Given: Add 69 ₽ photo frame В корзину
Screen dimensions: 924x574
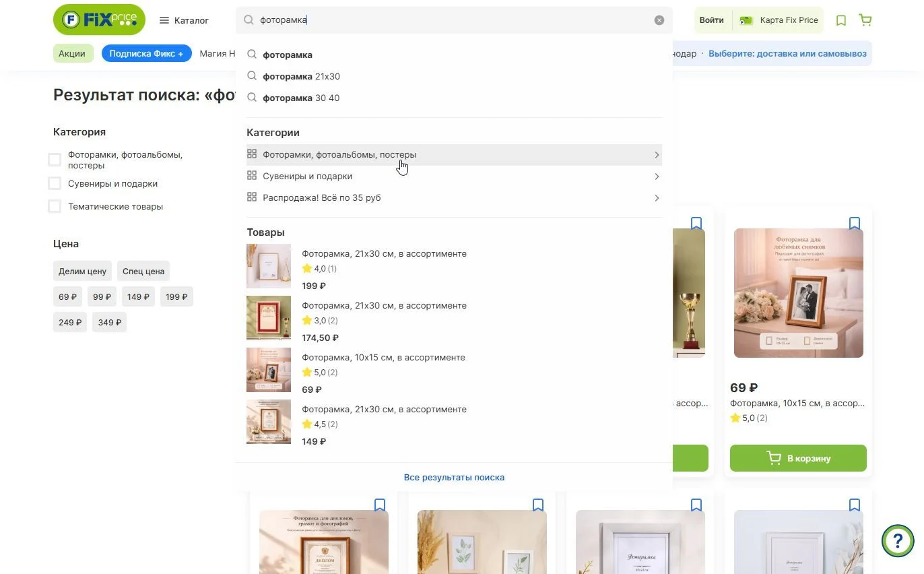Looking at the screenshot, I should (x=798, y=458).
